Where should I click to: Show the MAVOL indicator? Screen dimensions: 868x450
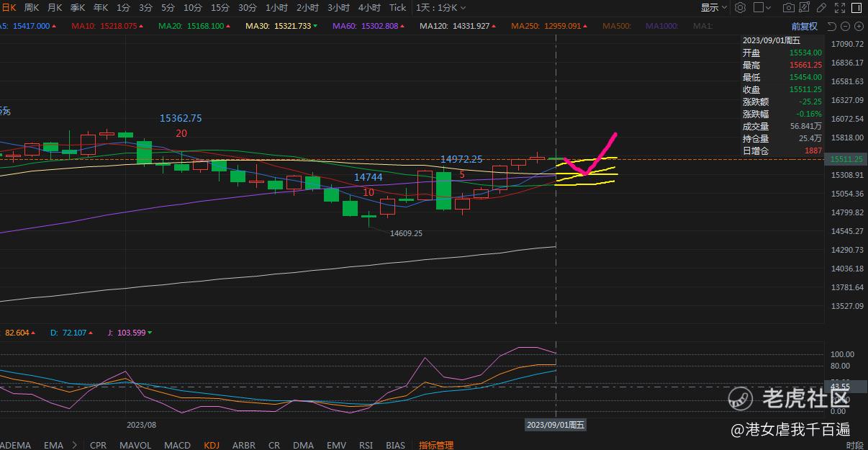click(x=135, y=445)
